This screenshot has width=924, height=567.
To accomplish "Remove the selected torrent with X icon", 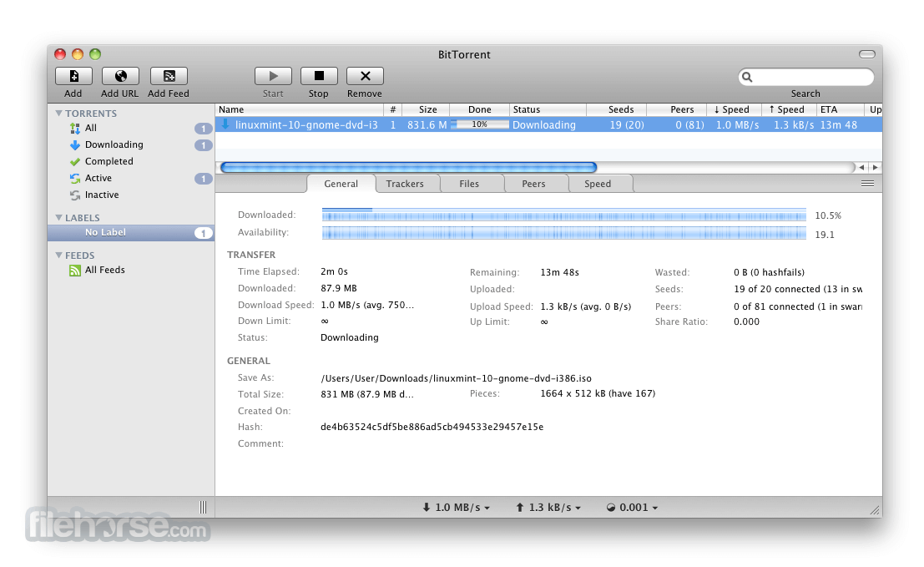I will point(365,76).
